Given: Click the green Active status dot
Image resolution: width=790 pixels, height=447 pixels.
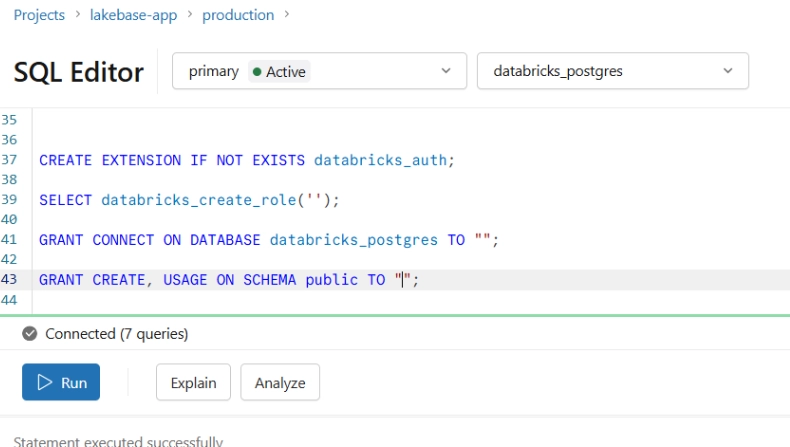Looking at the screenshot, I should coord(257,72).
